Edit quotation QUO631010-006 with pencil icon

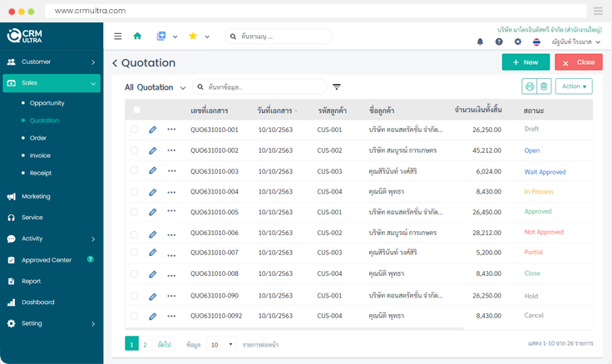(x=153, y=234)
